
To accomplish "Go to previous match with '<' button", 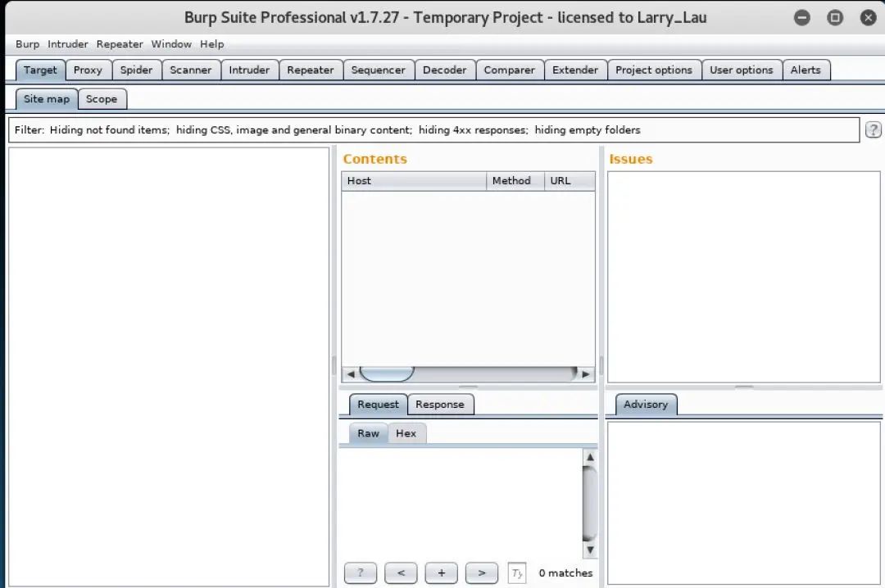I will tap(401, 572).
